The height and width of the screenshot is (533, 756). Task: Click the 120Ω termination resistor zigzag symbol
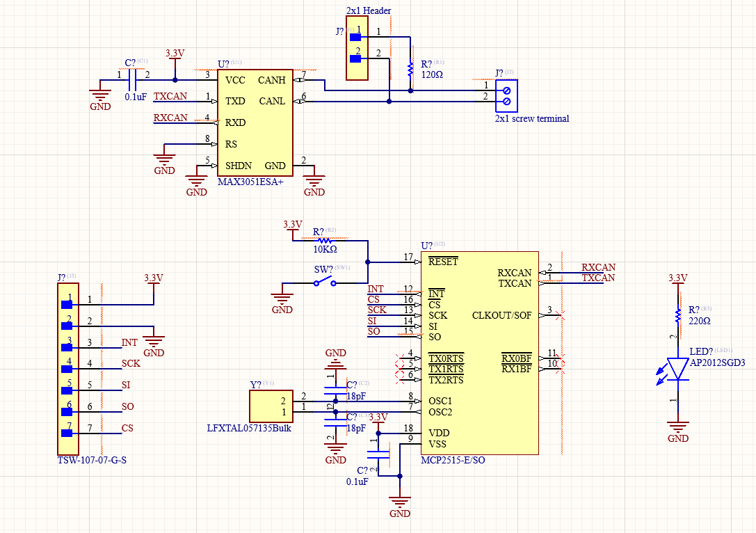[x=410, y=69]
